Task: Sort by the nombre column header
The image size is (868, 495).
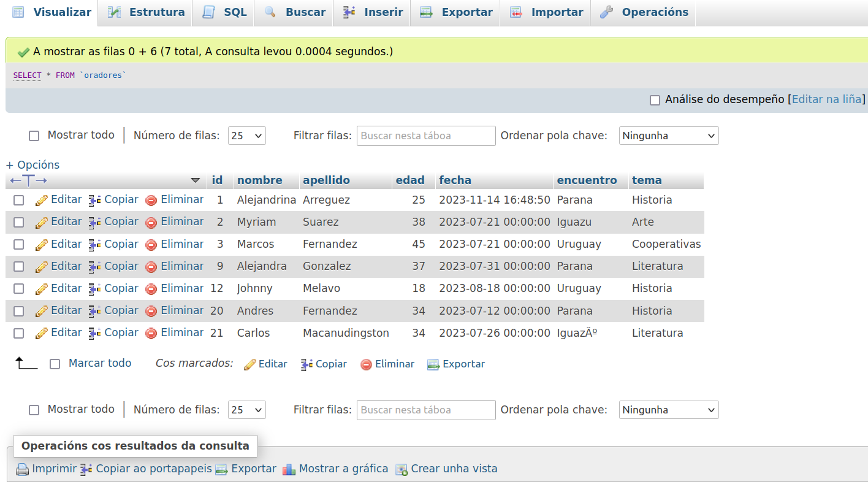Action: pos(260,180)
